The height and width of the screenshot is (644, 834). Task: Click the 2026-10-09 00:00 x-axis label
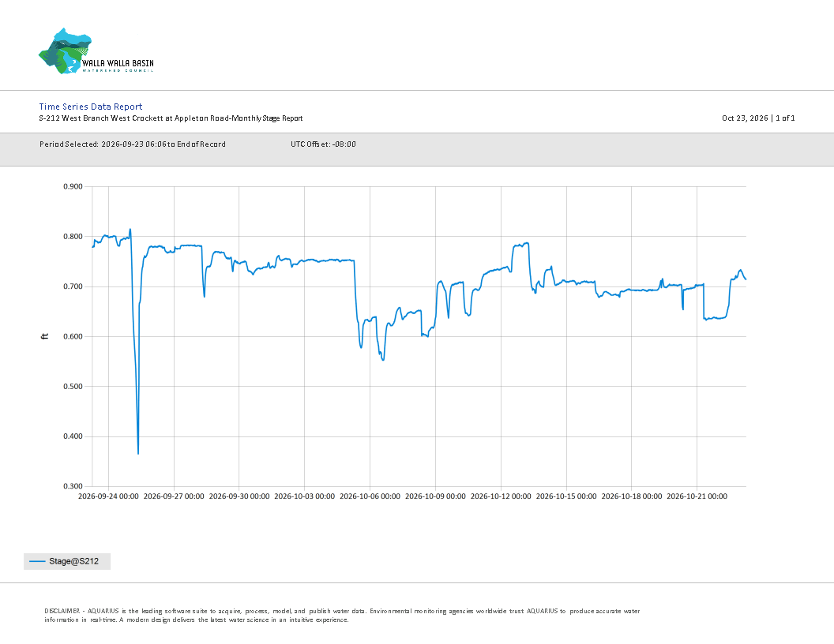coord(436,496)
